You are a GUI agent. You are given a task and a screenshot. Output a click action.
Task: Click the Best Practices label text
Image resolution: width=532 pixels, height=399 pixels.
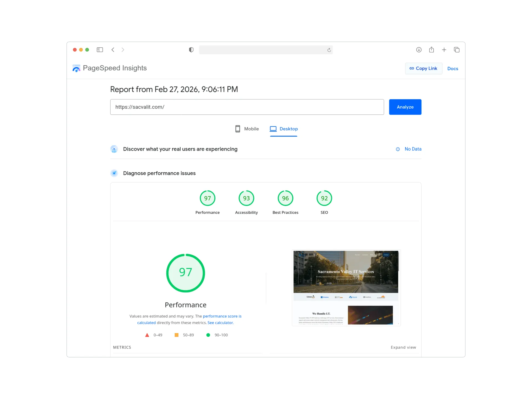pyautogui.click(x=285, y=213)
